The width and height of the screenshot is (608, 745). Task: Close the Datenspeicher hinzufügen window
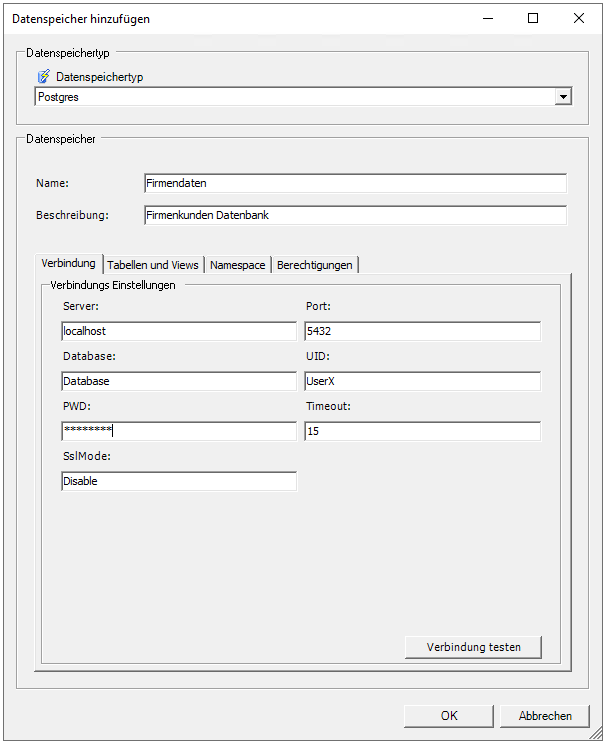tap(579, 19)
